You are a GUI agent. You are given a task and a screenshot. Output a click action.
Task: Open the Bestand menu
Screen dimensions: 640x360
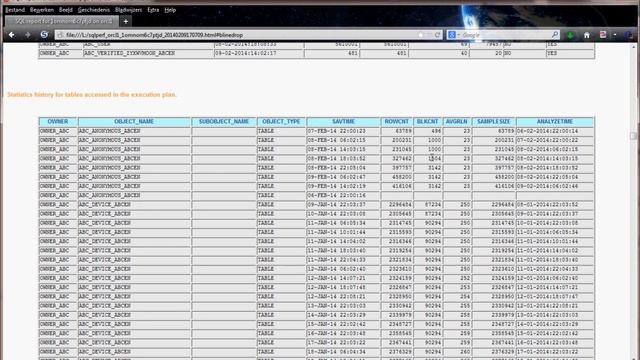(15, 10)
